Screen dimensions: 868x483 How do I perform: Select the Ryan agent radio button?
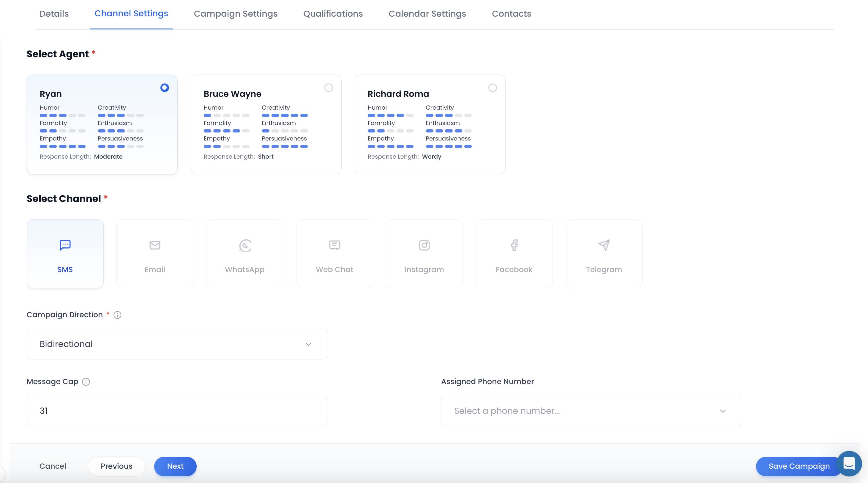pos(165,88)
